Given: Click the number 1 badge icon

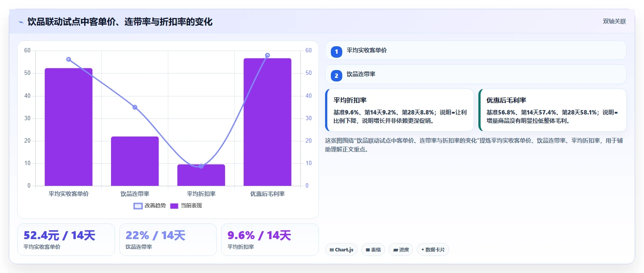Looking at the screenshot, I should click(337, 52).
